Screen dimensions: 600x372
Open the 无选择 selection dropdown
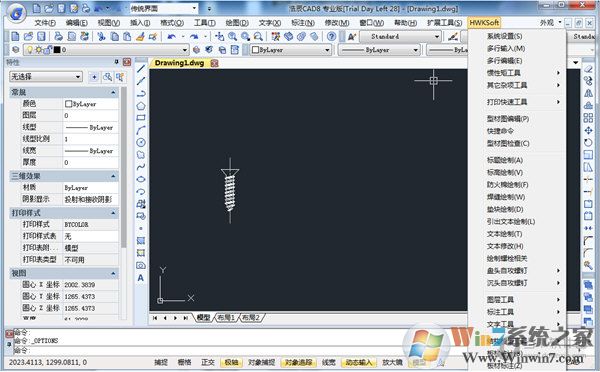(x=46, y=77)
